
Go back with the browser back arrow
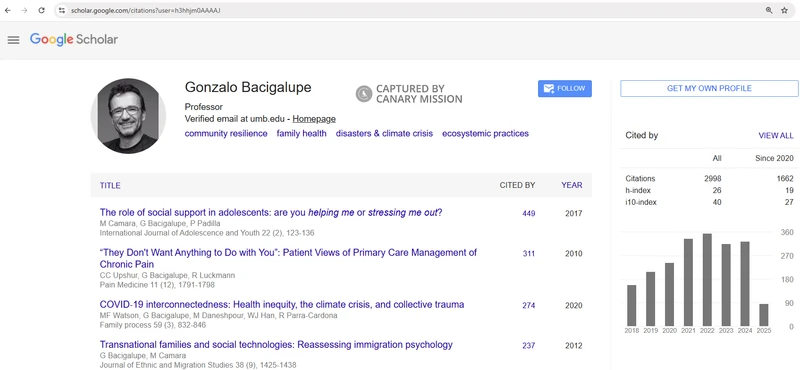8,10
